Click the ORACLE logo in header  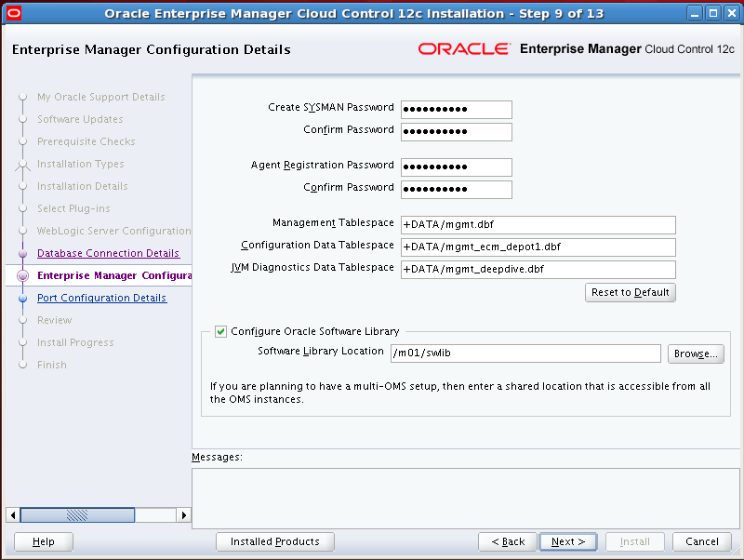tap(464, 49)
